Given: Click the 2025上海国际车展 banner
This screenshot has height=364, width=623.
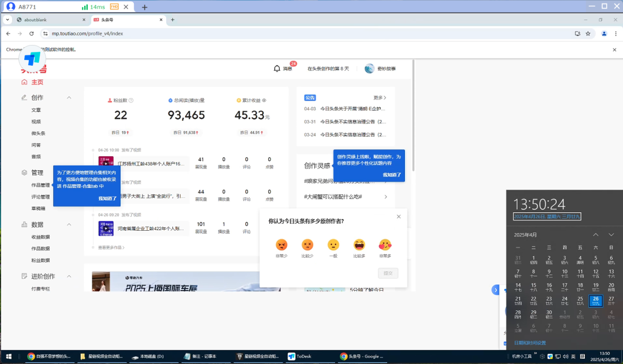Looking at the screenshot, I should pyautogui.click(x=186, y=282).
